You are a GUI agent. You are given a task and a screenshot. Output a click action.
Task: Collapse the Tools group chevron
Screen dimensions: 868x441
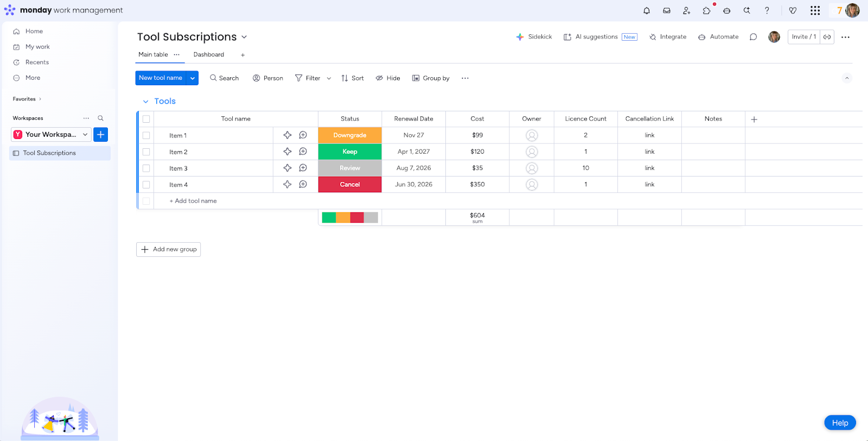pos(145,102)
